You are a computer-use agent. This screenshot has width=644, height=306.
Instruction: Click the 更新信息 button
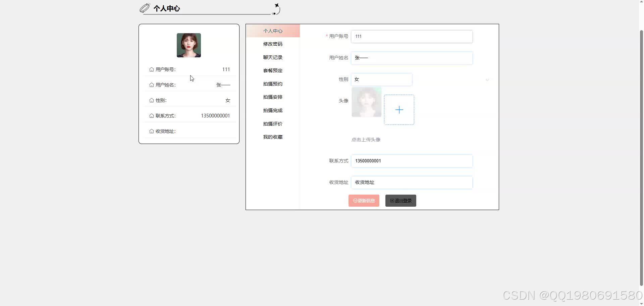364,200
